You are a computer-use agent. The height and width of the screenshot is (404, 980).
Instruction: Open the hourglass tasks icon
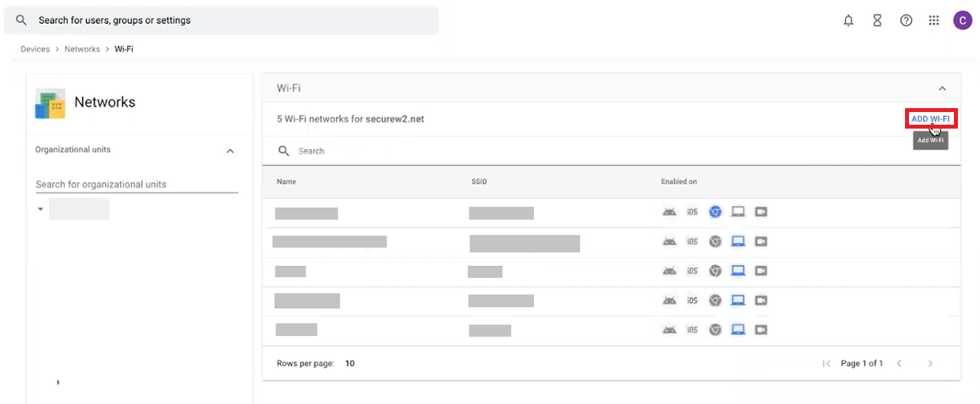(877, 21)
